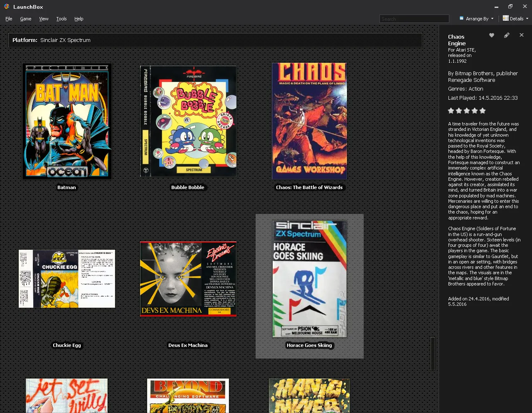Select the Bubble Bobble cover art
The image size is (532, 413).
point(188,121)
